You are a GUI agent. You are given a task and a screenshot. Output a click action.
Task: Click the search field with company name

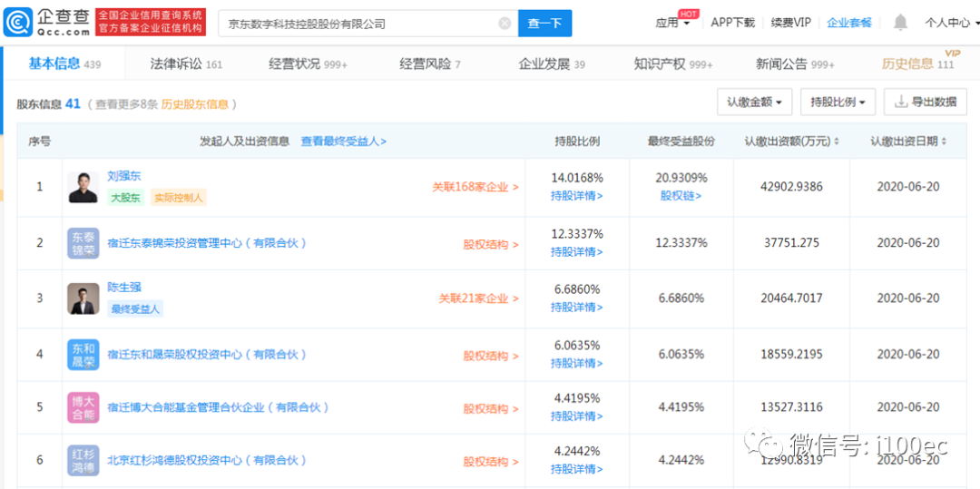(x=368, y=24)
